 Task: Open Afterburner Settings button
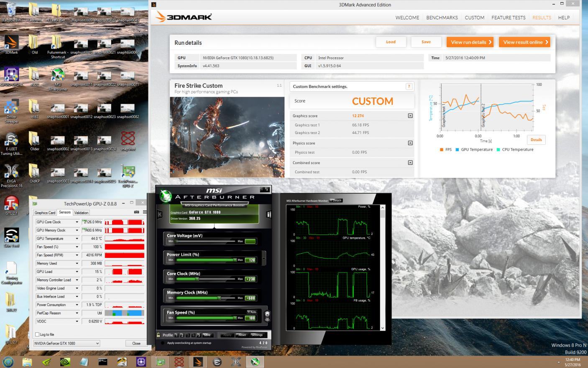257,335
